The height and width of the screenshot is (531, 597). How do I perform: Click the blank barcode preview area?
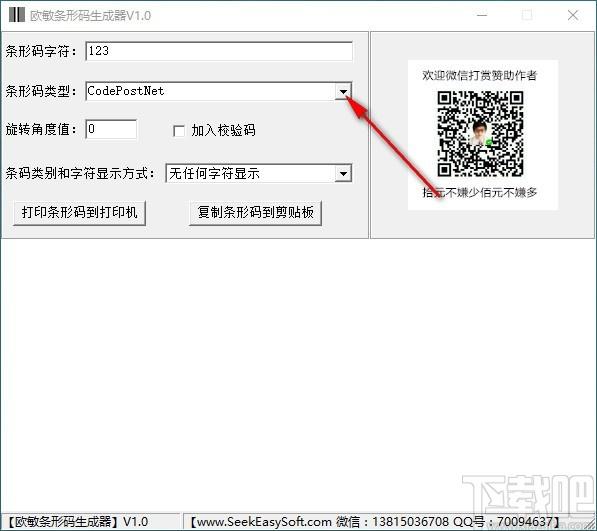(x=298, y=375)
